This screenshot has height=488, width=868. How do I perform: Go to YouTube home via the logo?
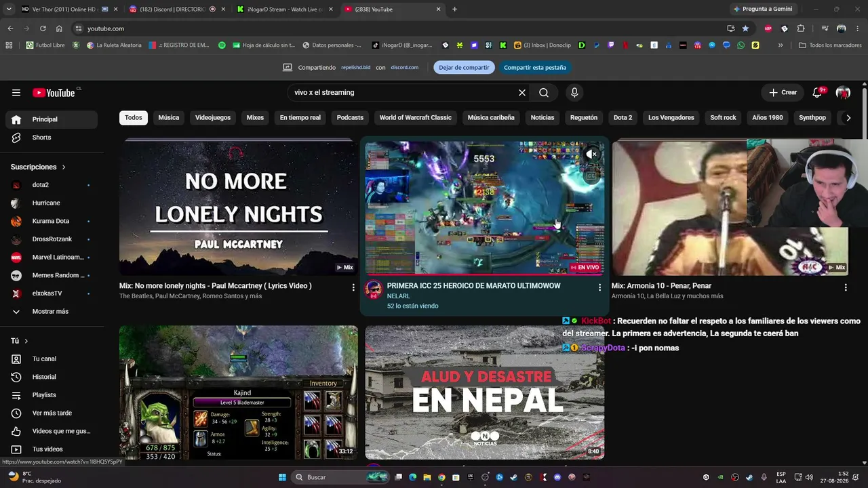(54, 93)
